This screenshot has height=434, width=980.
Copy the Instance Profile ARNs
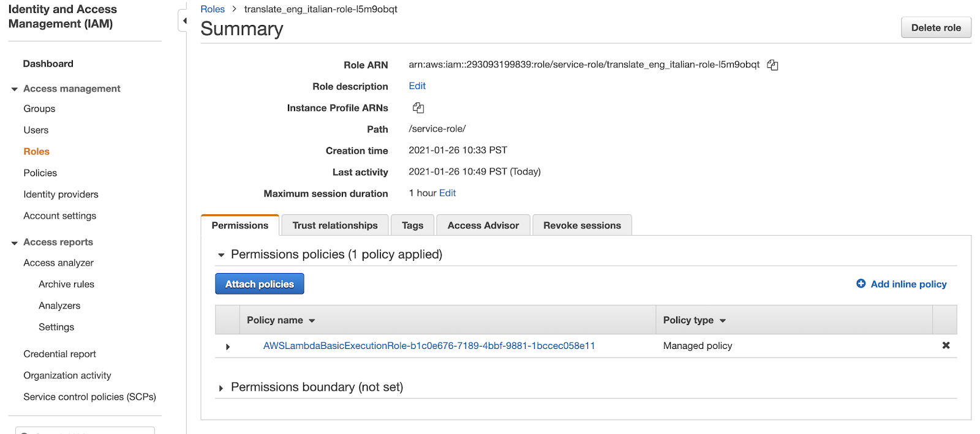(x=418, y=108)
